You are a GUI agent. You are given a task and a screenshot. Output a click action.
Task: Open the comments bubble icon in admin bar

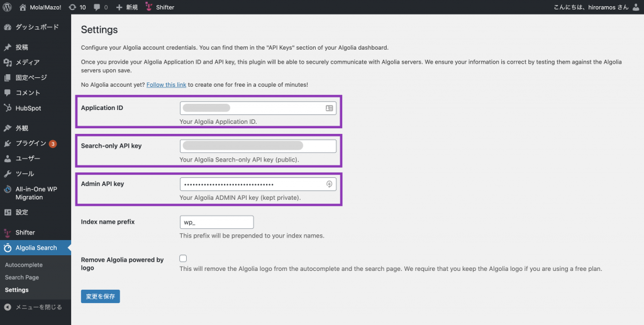tap(97, 7)
